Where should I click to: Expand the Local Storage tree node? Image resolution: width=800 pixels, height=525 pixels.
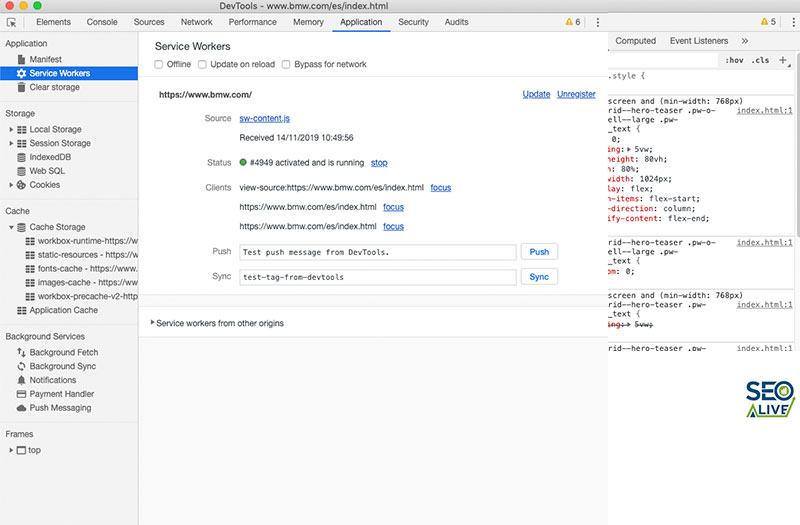(x=10, y=129)
